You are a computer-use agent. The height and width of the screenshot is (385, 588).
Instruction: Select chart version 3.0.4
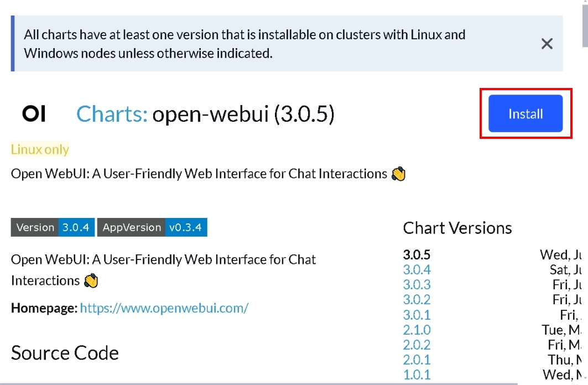tap(417, 269)
